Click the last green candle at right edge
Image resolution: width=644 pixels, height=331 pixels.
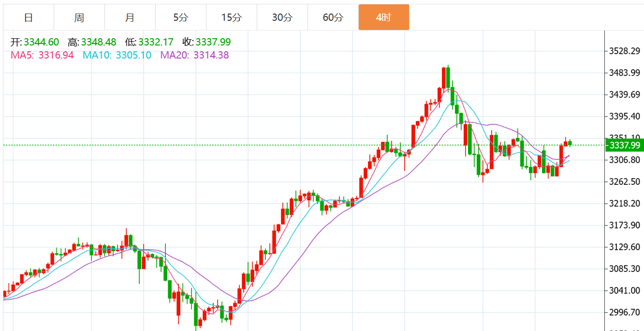point(571,143)
